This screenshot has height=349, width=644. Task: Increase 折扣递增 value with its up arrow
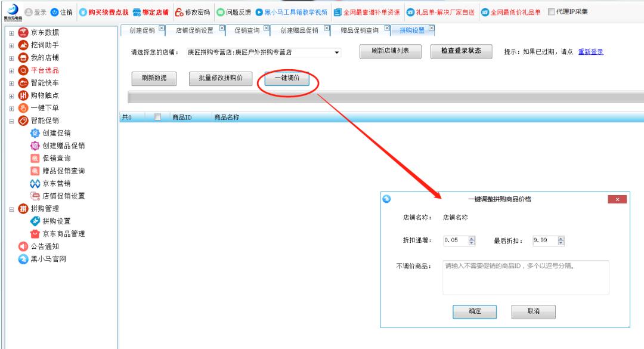[x=471, y=238]
